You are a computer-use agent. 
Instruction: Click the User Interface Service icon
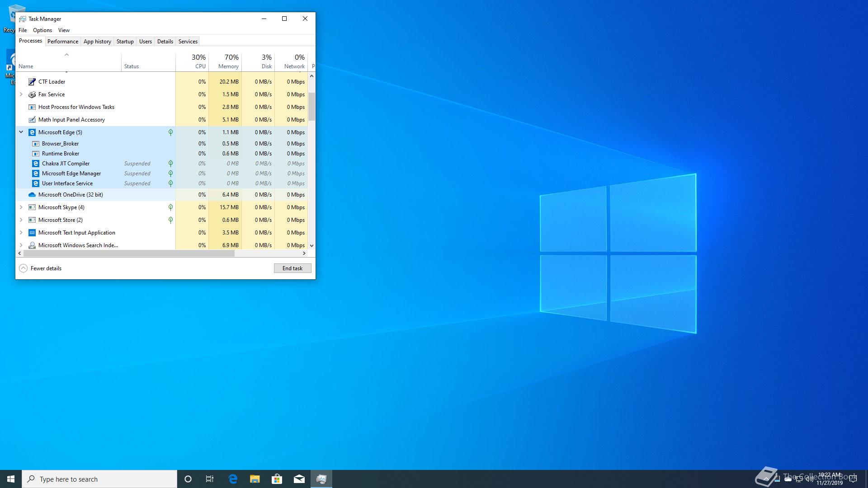tap(36, 183)
